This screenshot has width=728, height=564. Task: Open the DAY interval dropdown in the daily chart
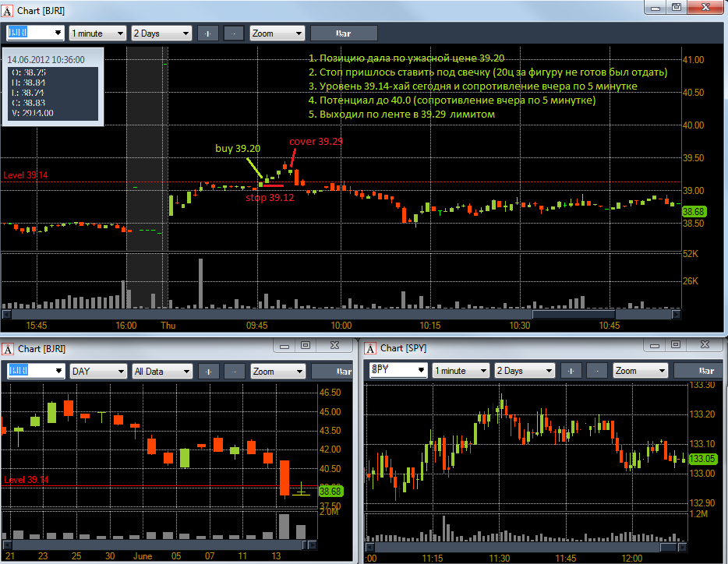98,371
